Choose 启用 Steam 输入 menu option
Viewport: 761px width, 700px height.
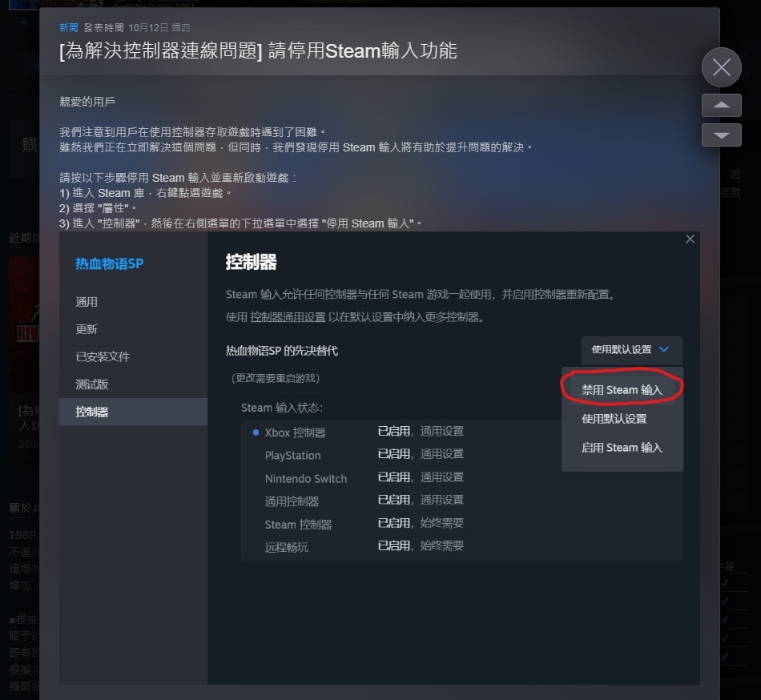[622, 447]
